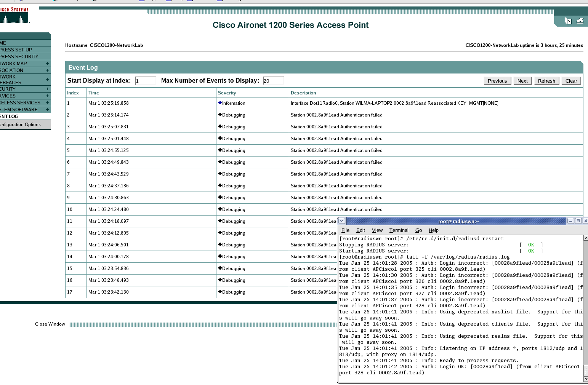588x385 pixels.
Task: Open the Help menu in terminal
Action: point(433,230)
